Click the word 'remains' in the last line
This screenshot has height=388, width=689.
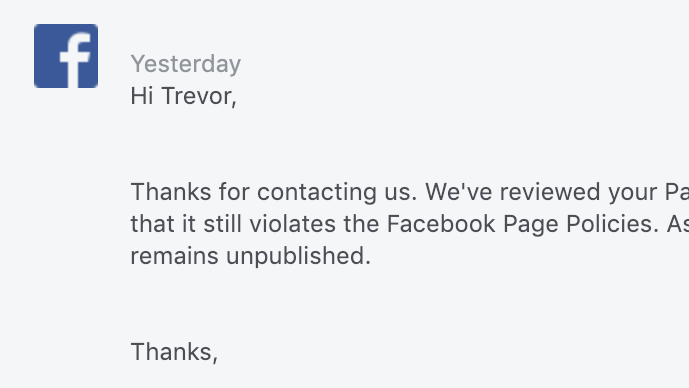coord(174,257)
